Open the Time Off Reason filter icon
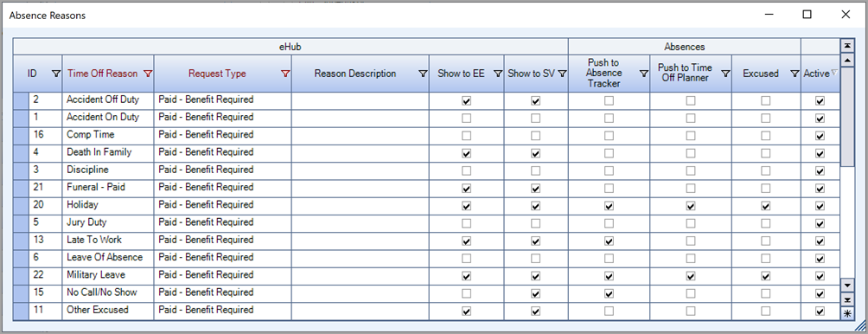868x334 pixels. [x=148, y=74]
